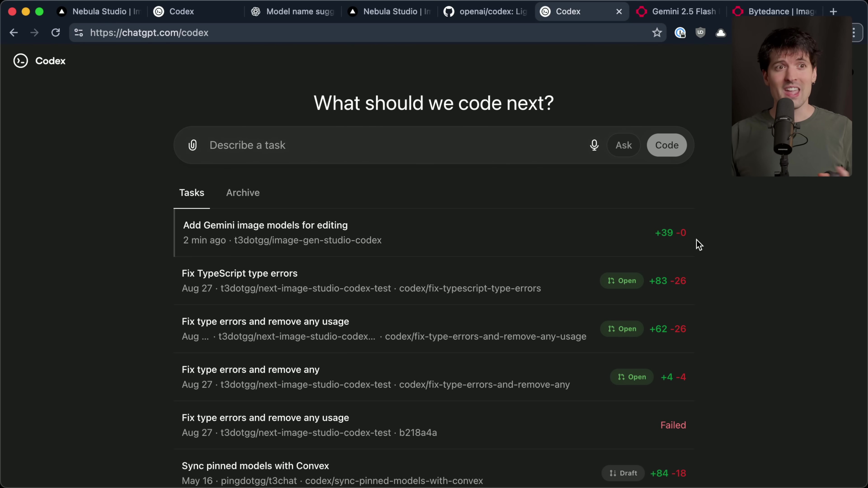Open site information icon in address bar
868x488 pixels.
point(78,33)
